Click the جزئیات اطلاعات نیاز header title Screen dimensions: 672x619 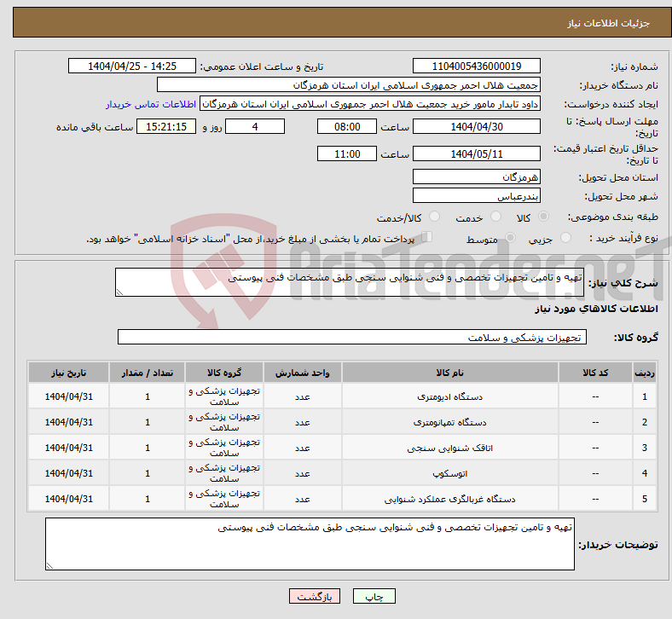(609, 23)
